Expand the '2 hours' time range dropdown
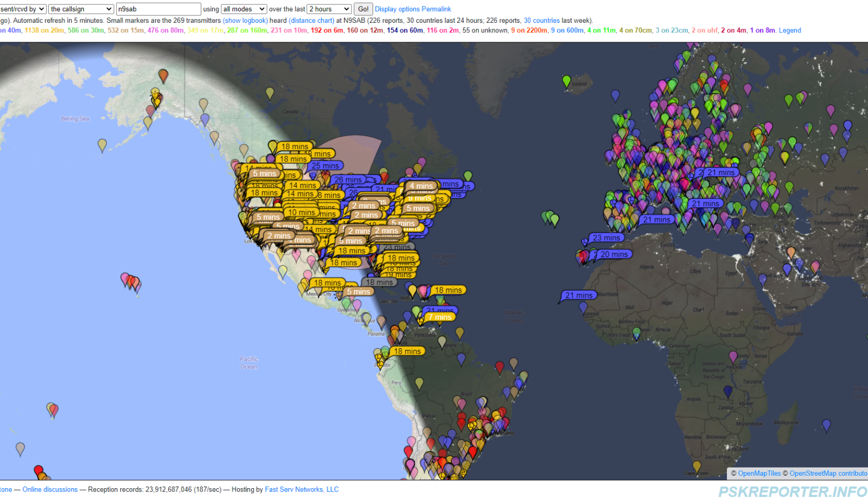This screenshot has height=499, width=868. [329, 9]
